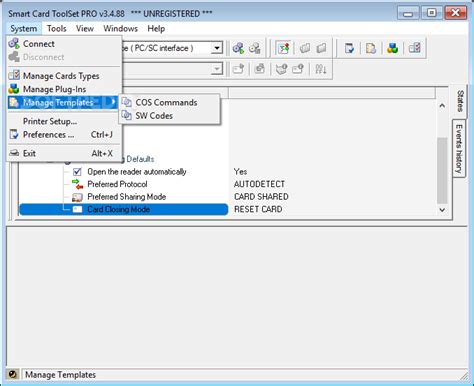The image size is (474, 386).
Task: Open templates via the toolbar yellow document icon
Action: coord(371,48)
